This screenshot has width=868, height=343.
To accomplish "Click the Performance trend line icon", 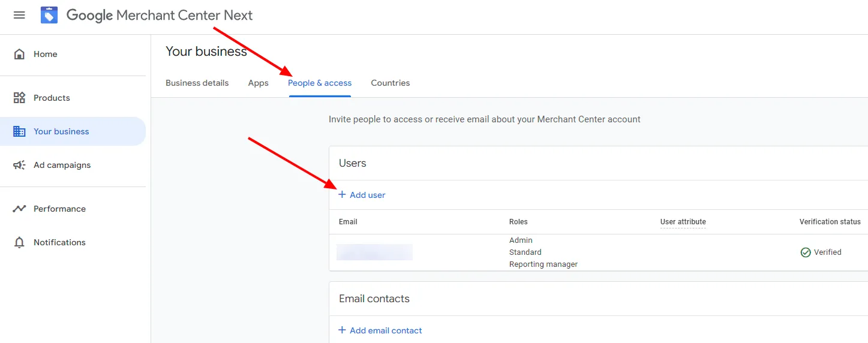I will (19, 209).
